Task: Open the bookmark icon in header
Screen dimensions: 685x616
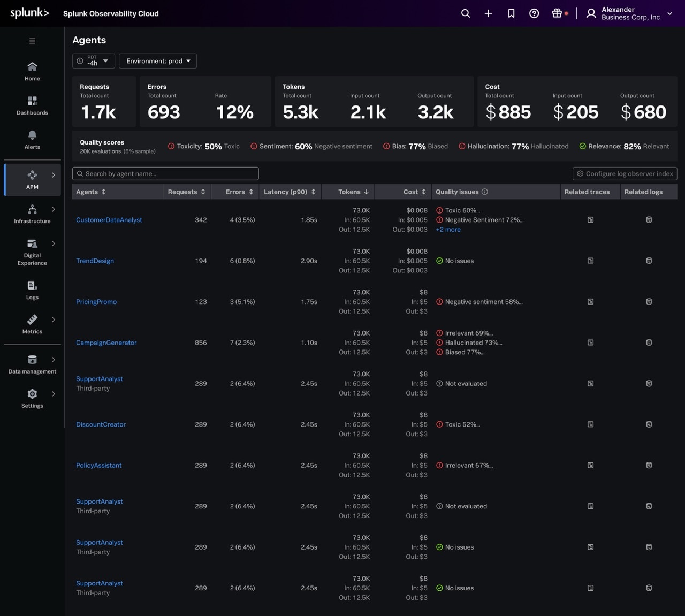Action: click(511, 13)
